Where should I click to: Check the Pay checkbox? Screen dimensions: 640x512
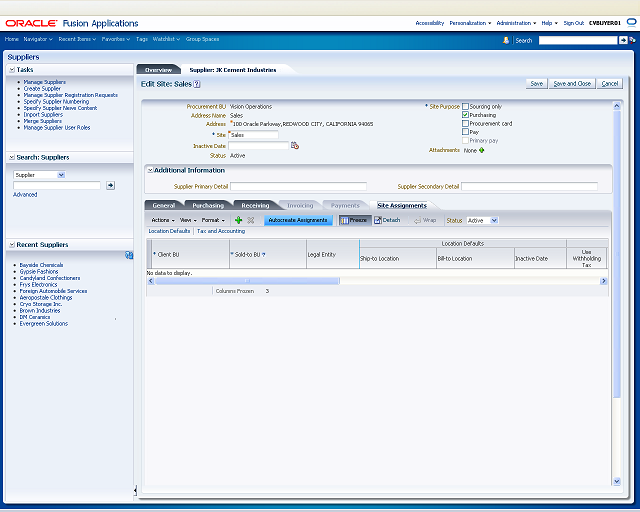pyautogui.click(x=465, y=131)
